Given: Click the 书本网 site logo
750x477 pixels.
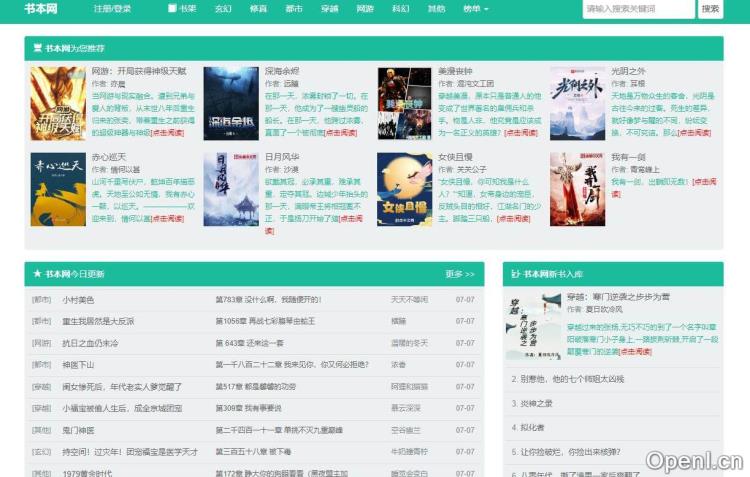Looking at the screenshot, I should pos(41,9).
